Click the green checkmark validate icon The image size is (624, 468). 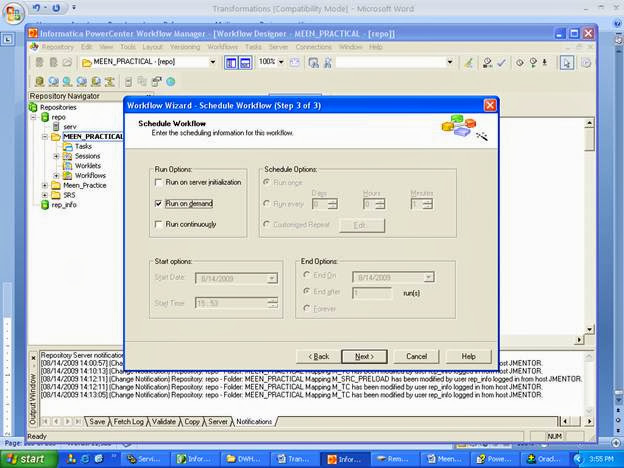[x=501, y=62]
